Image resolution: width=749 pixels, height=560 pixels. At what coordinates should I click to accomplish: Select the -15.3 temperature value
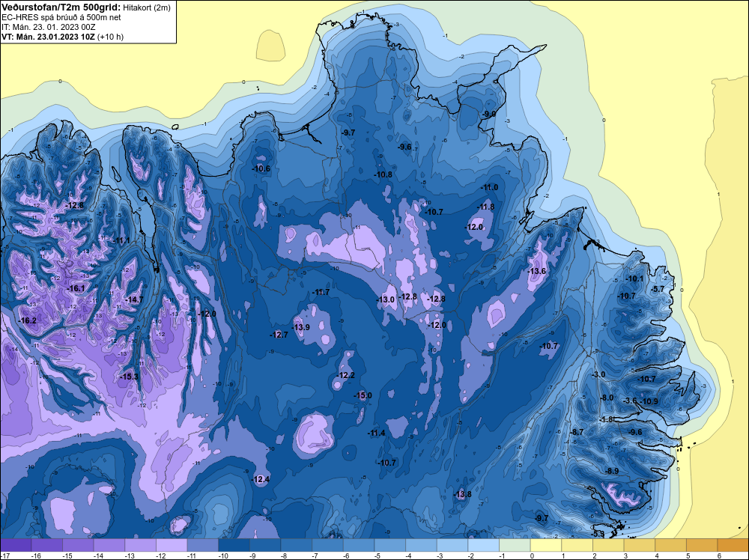click(x=129, y=377)
